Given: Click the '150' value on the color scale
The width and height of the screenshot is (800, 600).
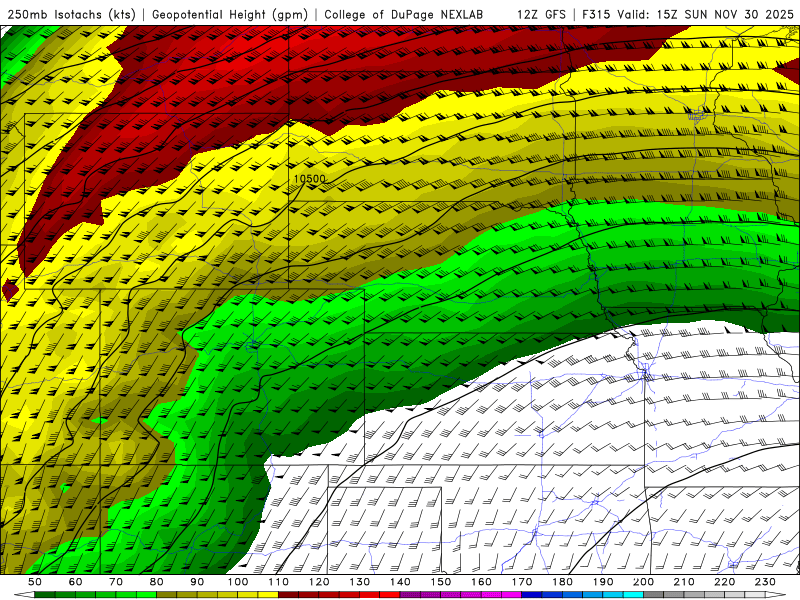Looking at the screenshot, I should point(441,582).
